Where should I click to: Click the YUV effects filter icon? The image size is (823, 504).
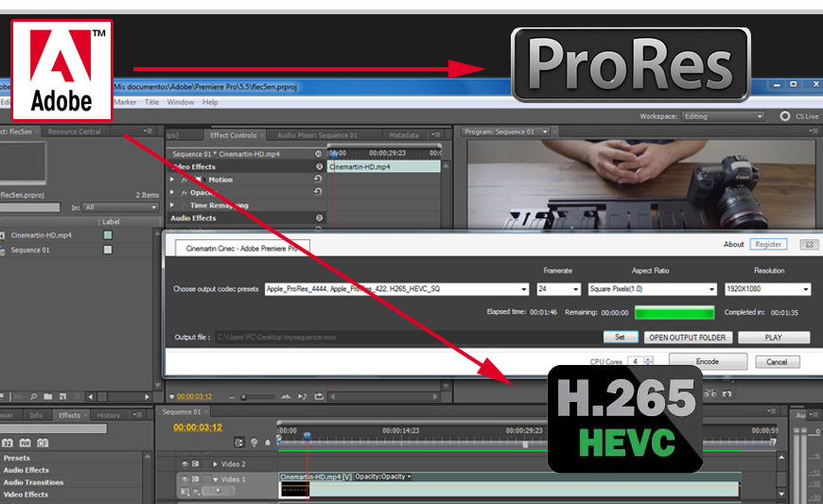pos(26,443)
